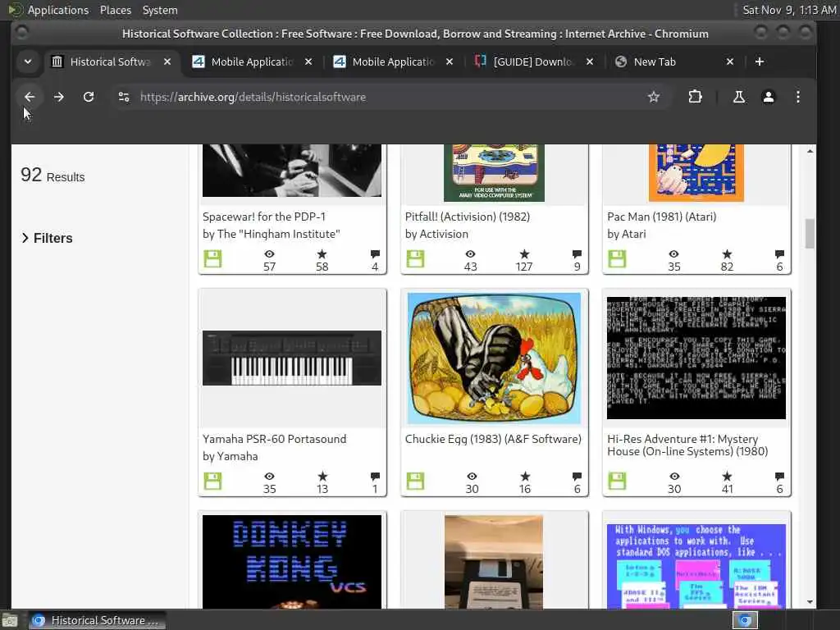Click reviews speech bubble on Pac Man card
This screenshot has height=630, width=840.
pos(779,254)
